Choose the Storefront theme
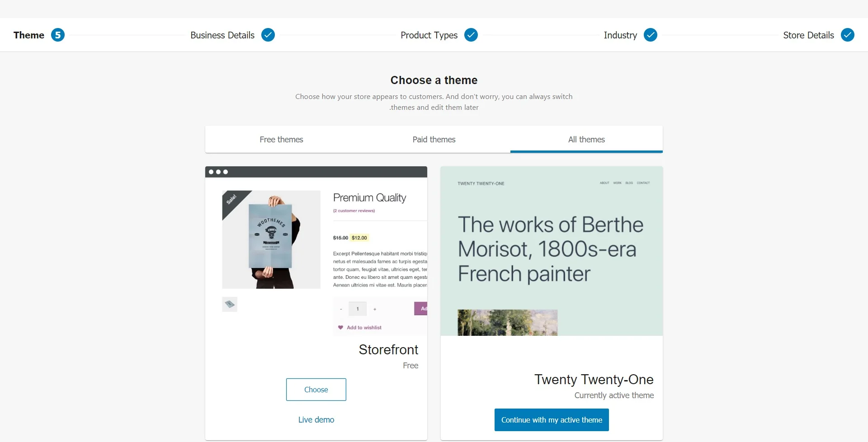This screenshot has height=442, width=868. point(316,390)
